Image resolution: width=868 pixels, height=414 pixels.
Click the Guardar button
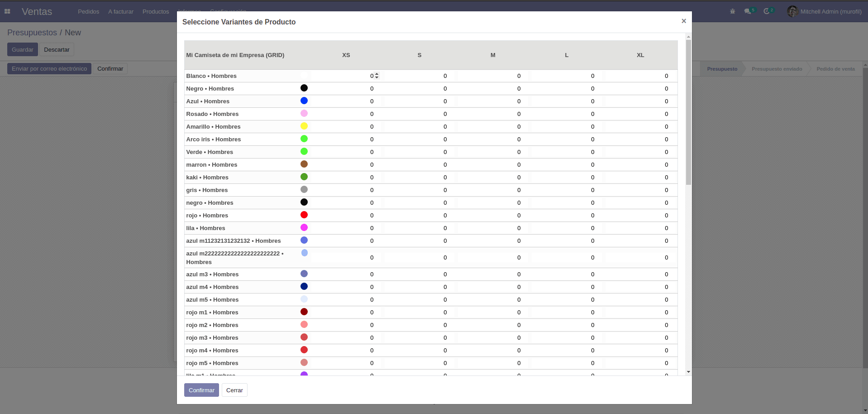pyautogui.click(x=23, y=49)
